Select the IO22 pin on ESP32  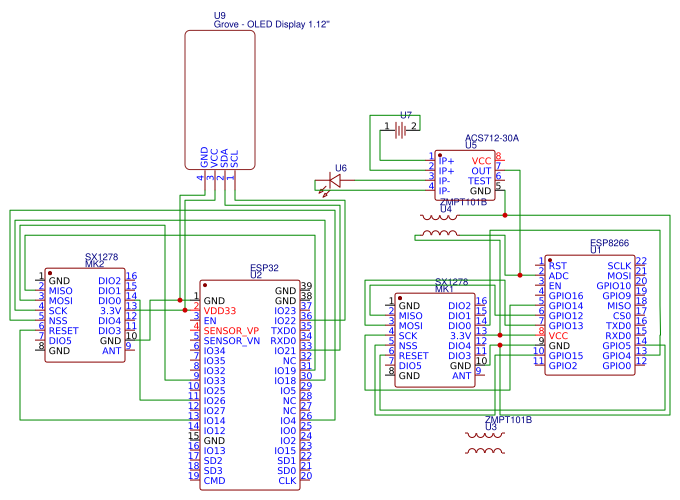(285, 320)
